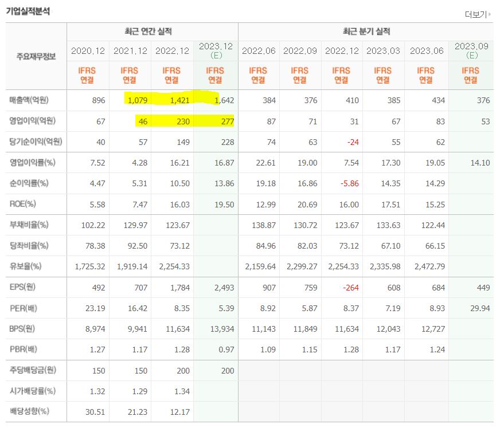Select the 부채비율(%) row label
The height and width of the screenshot is (428, 504).
coord(29,225)
